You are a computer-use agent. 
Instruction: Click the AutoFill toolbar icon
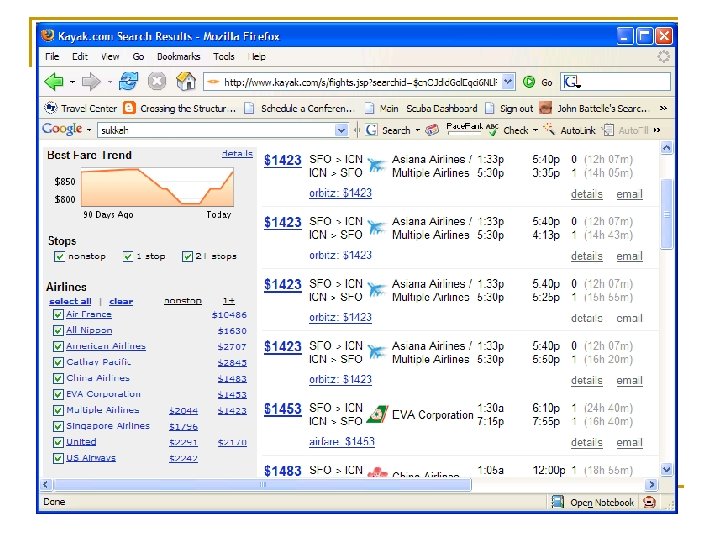click(x=608, y=130)
